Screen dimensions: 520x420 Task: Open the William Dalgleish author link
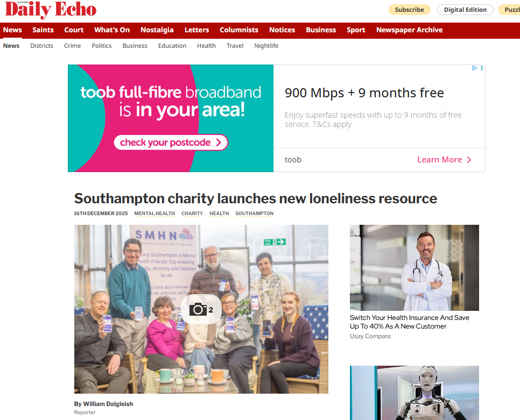[103, 404]
